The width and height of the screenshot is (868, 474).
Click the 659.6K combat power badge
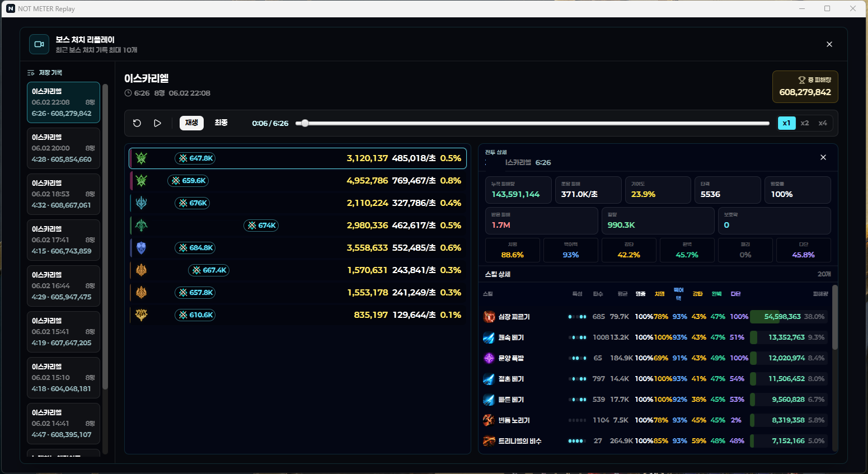(x=188, y=181)
